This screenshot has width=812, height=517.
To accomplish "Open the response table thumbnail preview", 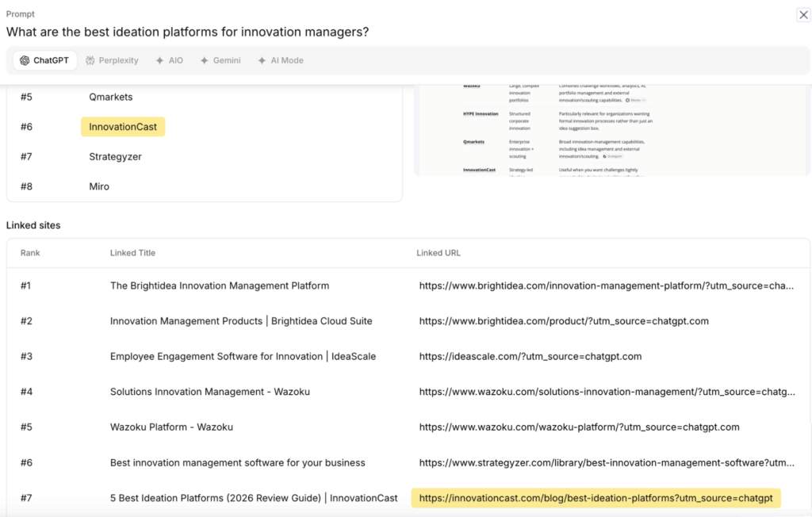I will pos(612,131).
